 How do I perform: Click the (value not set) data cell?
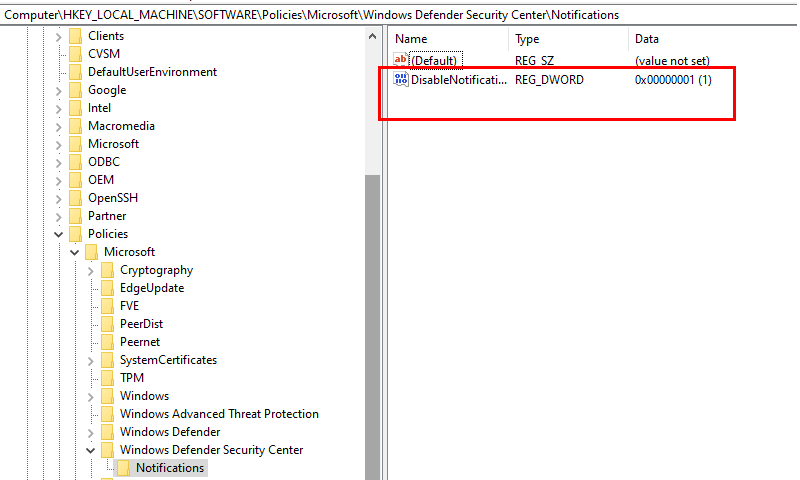pyautogui.click(x=672, y=61)
